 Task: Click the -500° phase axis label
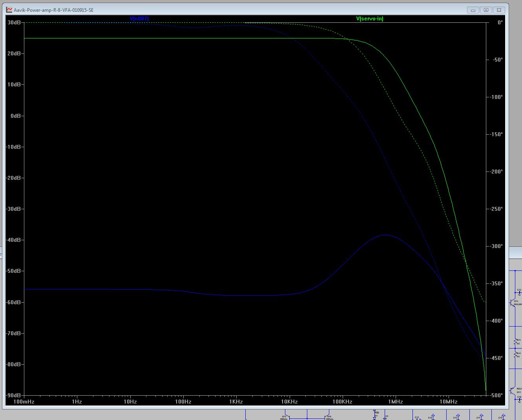[496, 395]
